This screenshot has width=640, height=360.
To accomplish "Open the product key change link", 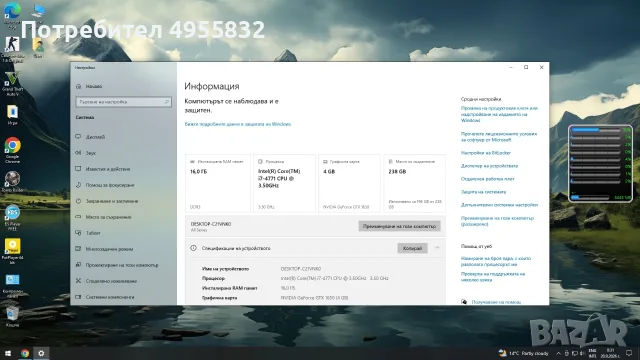I will click(499, 114).
